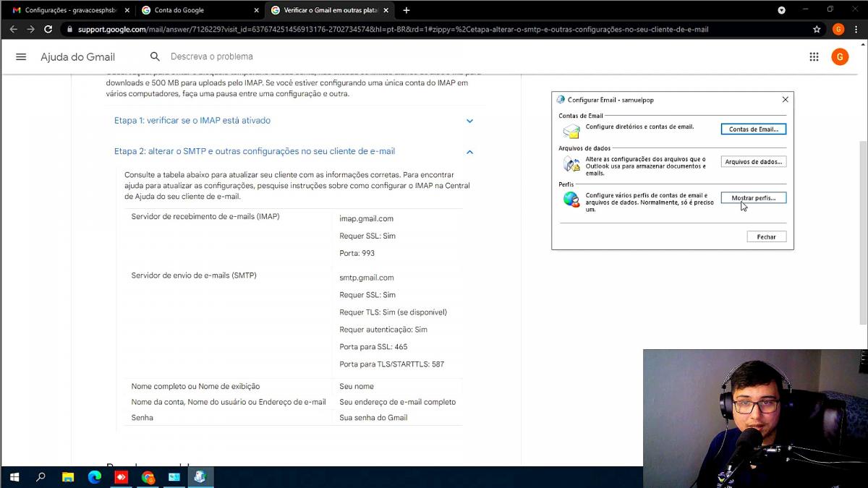The image size is (868, 488).
Task: Click the Porta para SSL: 465 value
Action: coord(373,347)
